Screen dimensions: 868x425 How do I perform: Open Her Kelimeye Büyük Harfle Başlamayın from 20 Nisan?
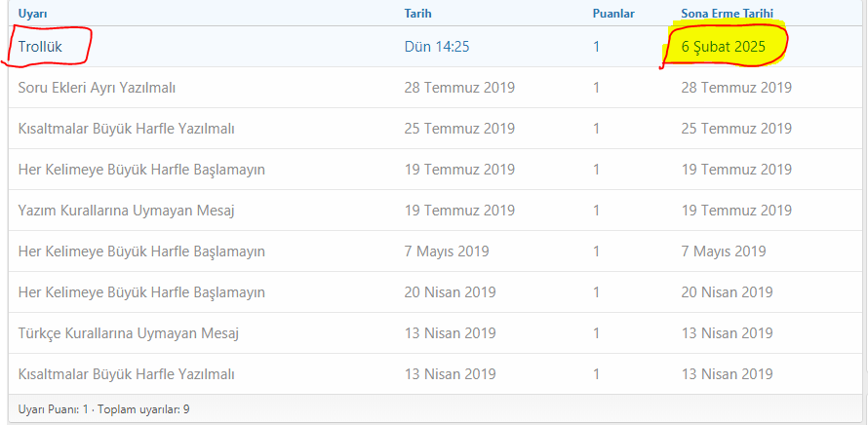[x=141, y=292]
